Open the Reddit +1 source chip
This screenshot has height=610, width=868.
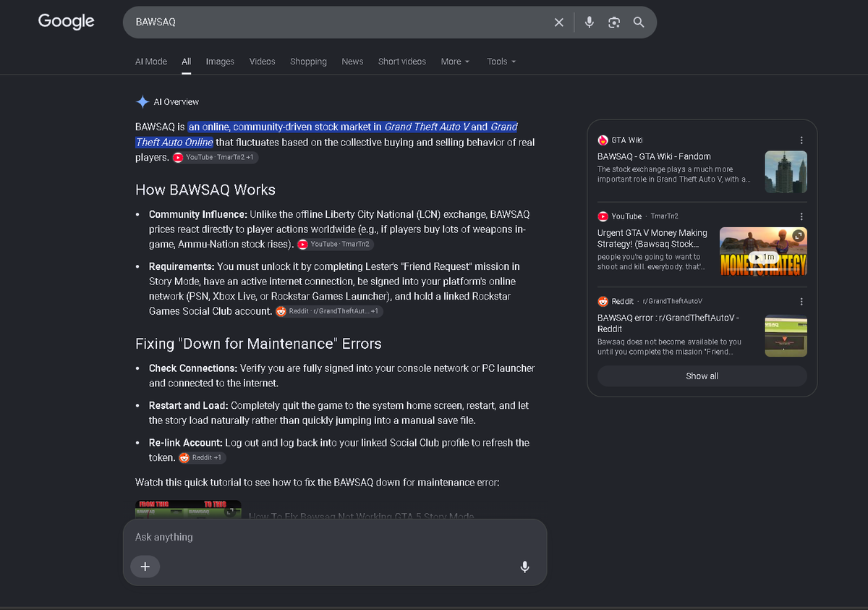[202, 457]
